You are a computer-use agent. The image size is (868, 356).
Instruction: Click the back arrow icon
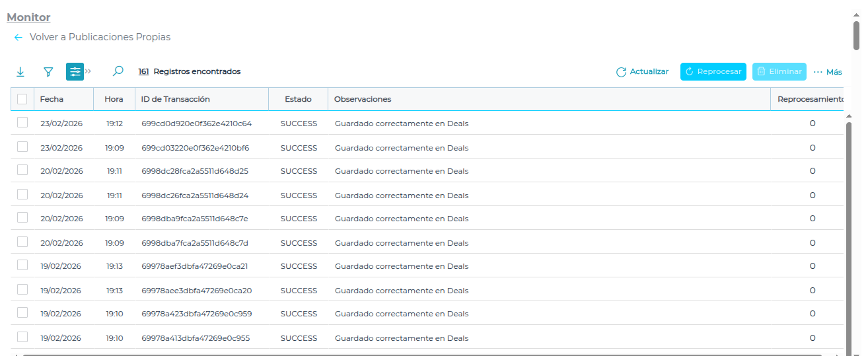tap(18, 38)
